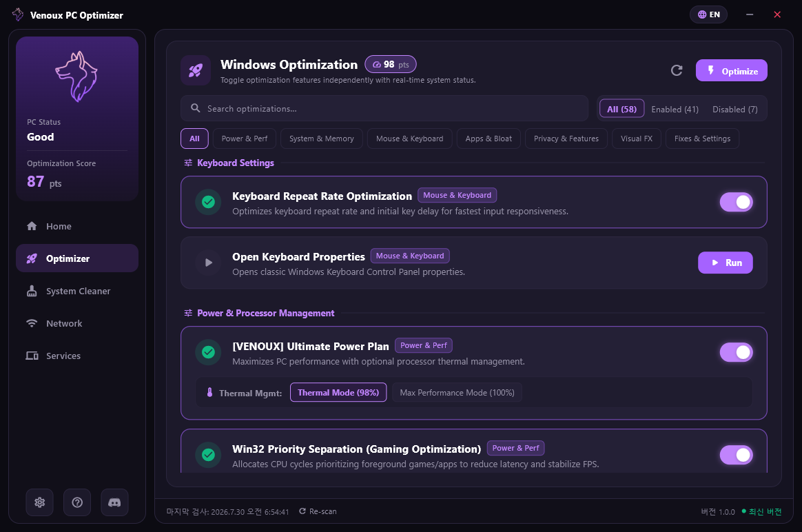Screen dimensions: 802x532
Task: Go to the Network section
Action: coord(76,323)
